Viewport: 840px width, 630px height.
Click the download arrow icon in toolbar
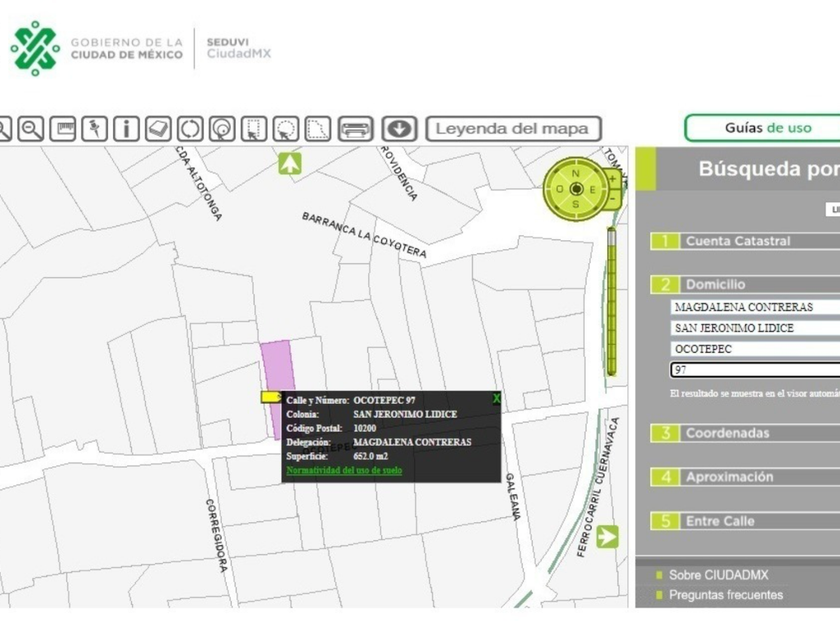point(398,129)
